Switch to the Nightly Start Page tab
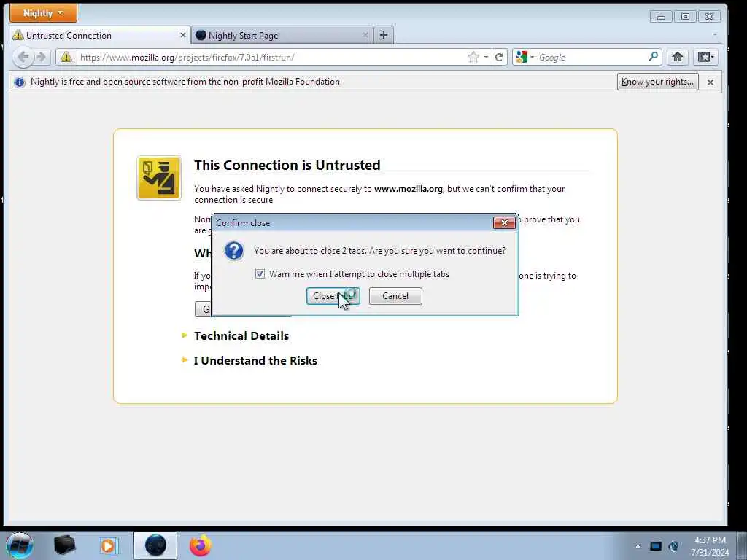Image resolution: width=747 pixels, height=560 pixels. [x=282, y=35]
